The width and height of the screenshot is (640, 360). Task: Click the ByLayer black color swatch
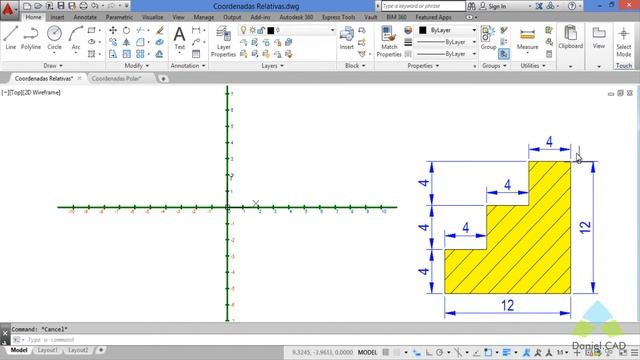click(422, 30)
